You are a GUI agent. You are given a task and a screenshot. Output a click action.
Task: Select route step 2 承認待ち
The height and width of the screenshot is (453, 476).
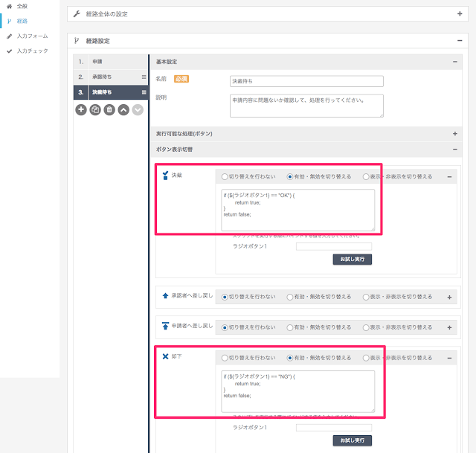coord(111,77)
